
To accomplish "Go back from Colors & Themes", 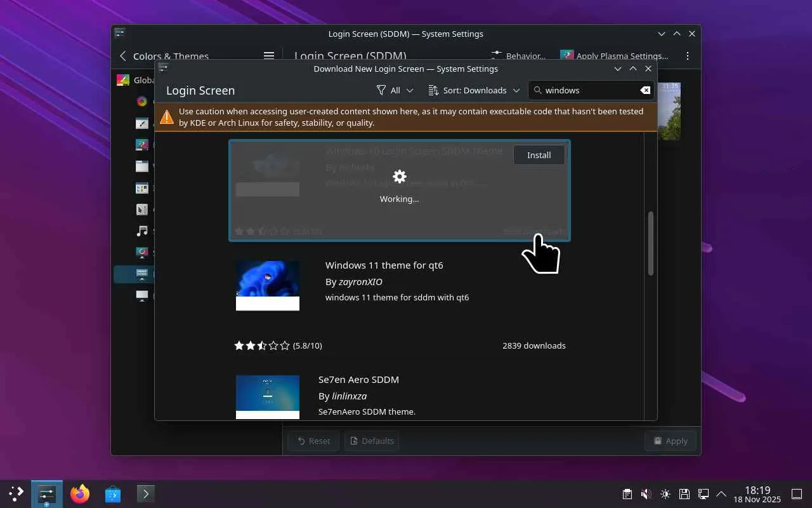I will point(123,56).
